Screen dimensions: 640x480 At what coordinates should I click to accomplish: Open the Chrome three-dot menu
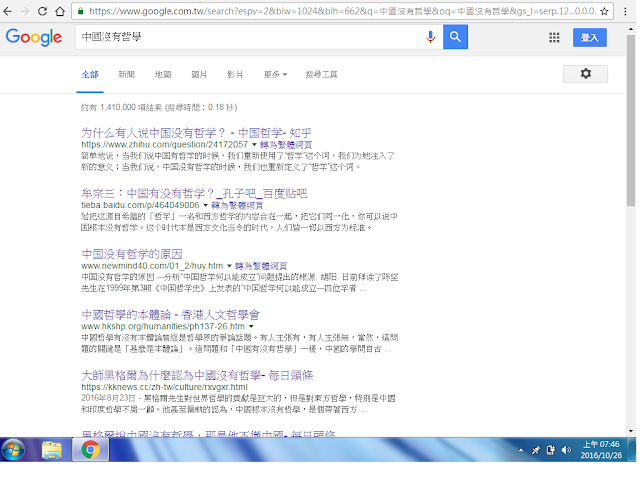[625, 11]
